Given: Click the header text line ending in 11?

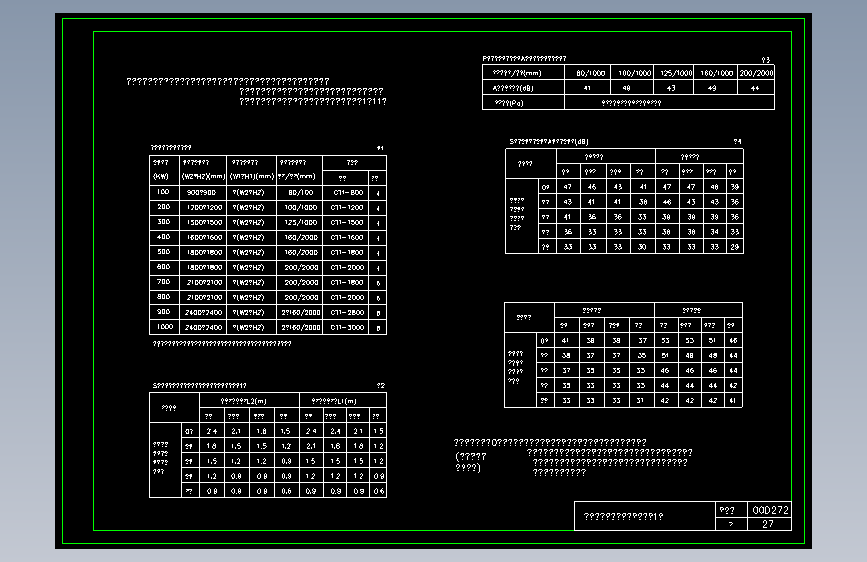Looking at the screenshot, I should tap(313, 102).
